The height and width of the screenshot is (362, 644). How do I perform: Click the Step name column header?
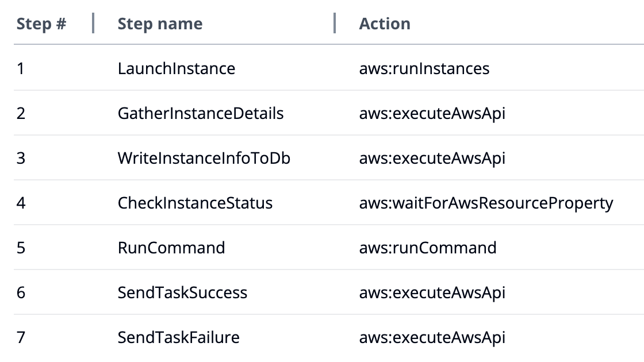[x=160, y=24]
